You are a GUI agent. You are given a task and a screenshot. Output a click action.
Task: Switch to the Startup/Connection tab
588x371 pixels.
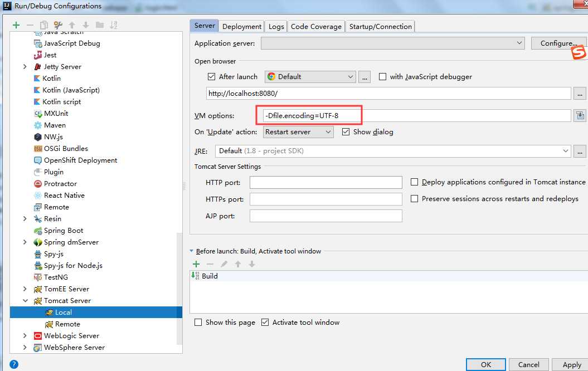click(380, 27)
